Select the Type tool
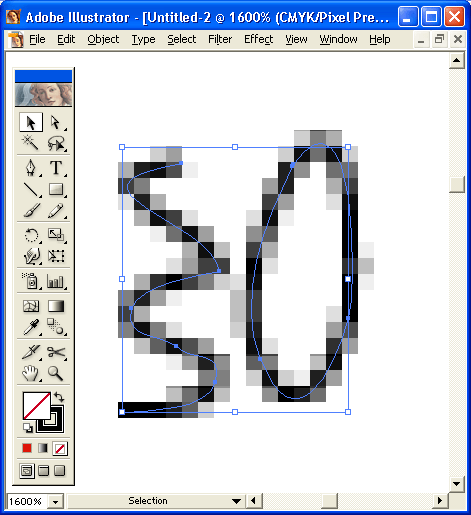This screenshot has height=515, width=471. [56, 167]
